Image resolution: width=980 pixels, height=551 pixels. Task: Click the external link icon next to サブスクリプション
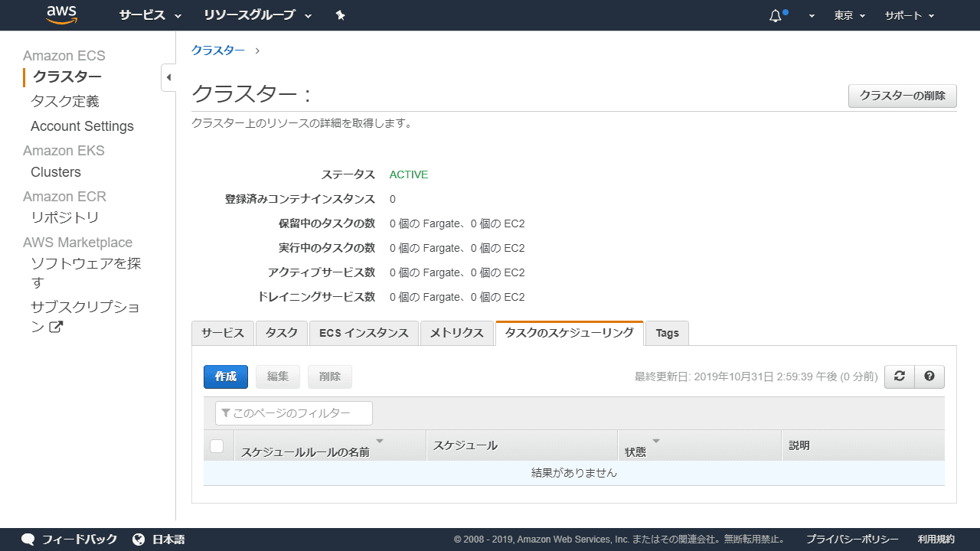pos(56,327)
